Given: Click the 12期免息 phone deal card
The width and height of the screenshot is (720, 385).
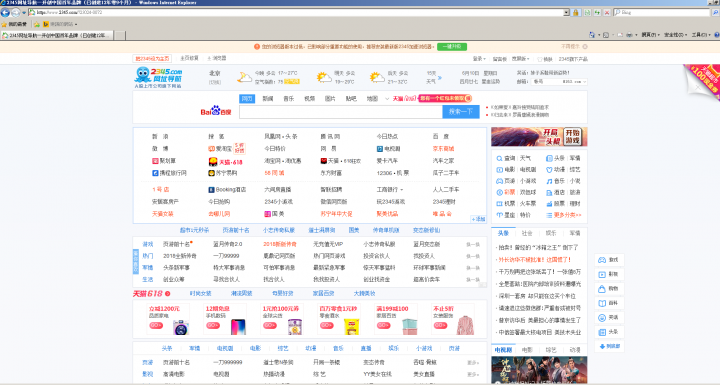Looking at the screenshot, I should pyautogui.click(x=225, y=320).
